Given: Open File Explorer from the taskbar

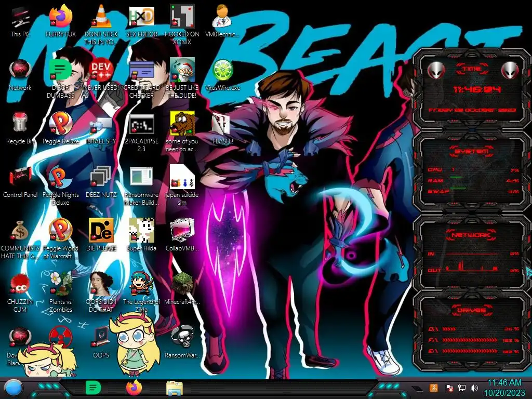Looking at the screenshot, I should [x=175, y=388].
